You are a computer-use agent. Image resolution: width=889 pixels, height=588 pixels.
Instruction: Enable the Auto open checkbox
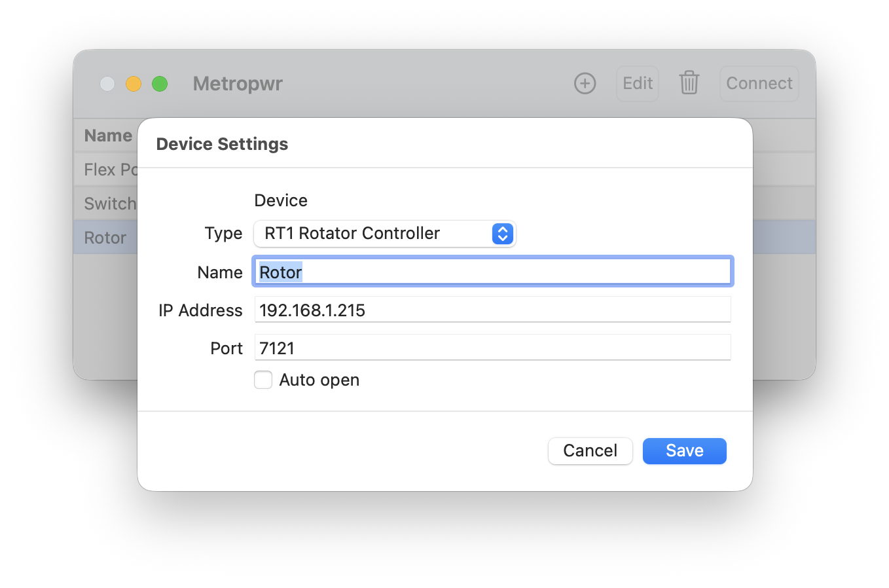coord(263,380)
